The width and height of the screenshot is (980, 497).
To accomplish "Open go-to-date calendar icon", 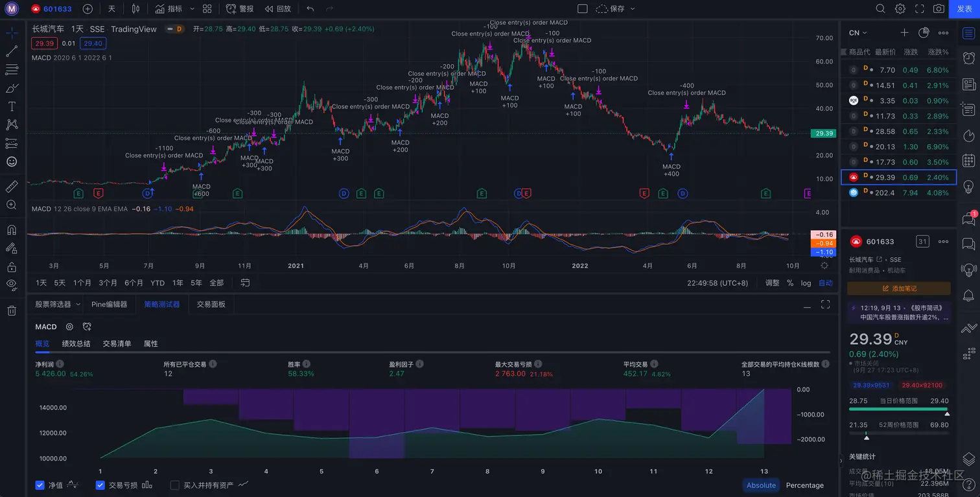I will pyautogui.click(x=245, y=283).
